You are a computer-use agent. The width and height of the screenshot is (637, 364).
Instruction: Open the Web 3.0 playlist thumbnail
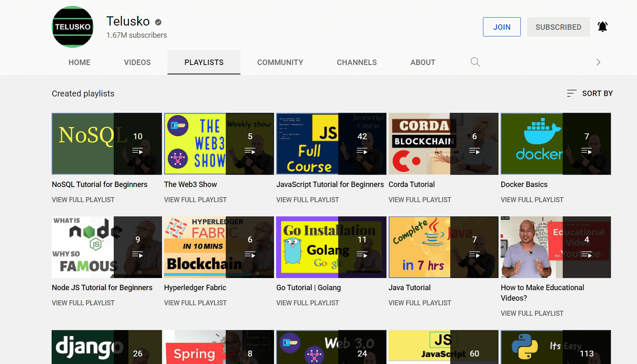pyautogui.click(x=331, y=347)
